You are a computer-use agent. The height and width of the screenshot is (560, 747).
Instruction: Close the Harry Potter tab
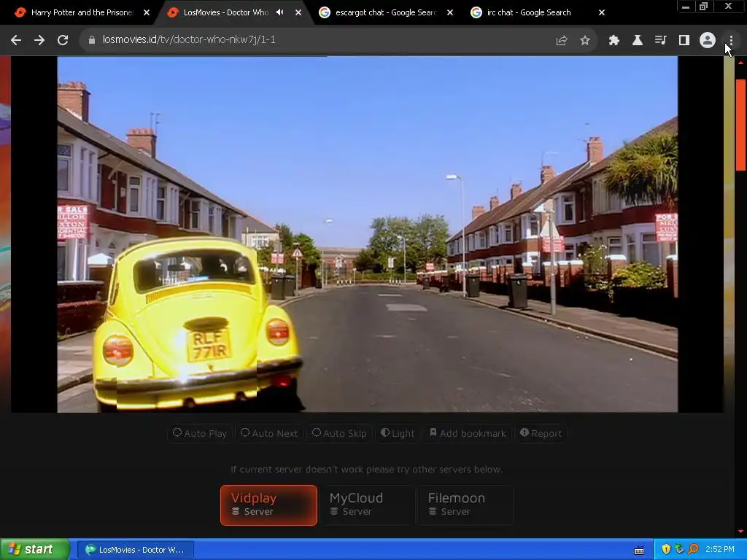(147, 12)
